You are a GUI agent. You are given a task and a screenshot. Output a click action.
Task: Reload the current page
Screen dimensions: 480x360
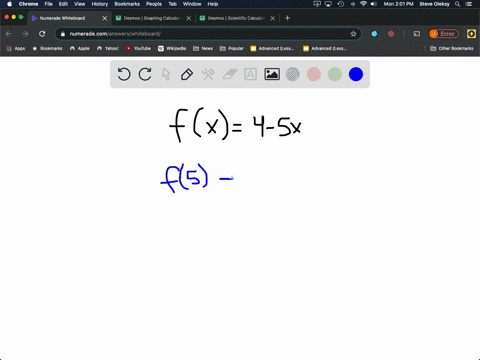42,34
